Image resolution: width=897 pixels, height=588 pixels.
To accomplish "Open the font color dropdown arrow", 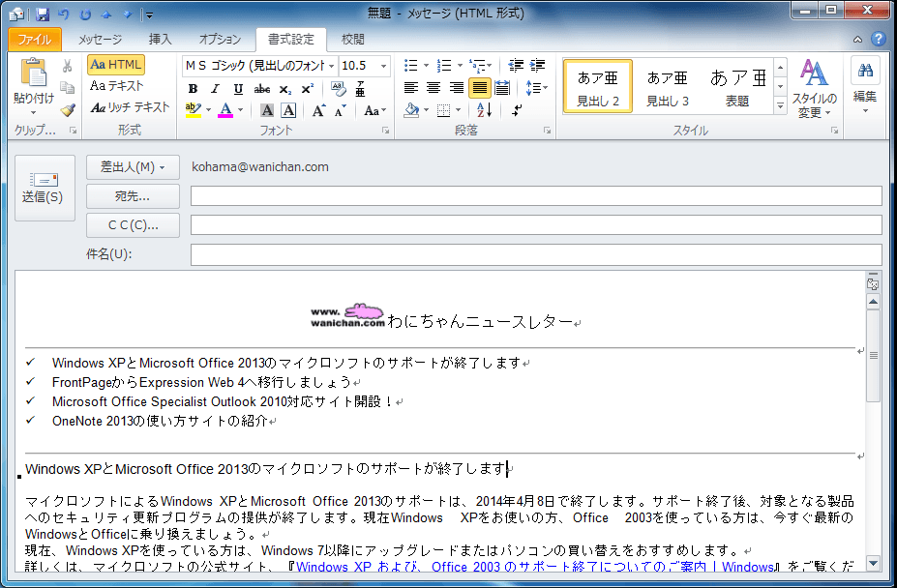I will click(240, 110).
